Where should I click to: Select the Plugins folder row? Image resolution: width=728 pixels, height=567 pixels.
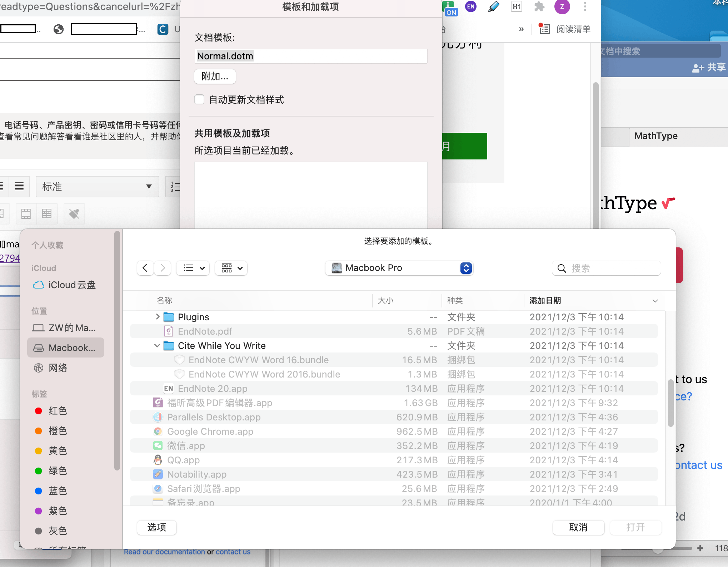[x=394, y=317]
